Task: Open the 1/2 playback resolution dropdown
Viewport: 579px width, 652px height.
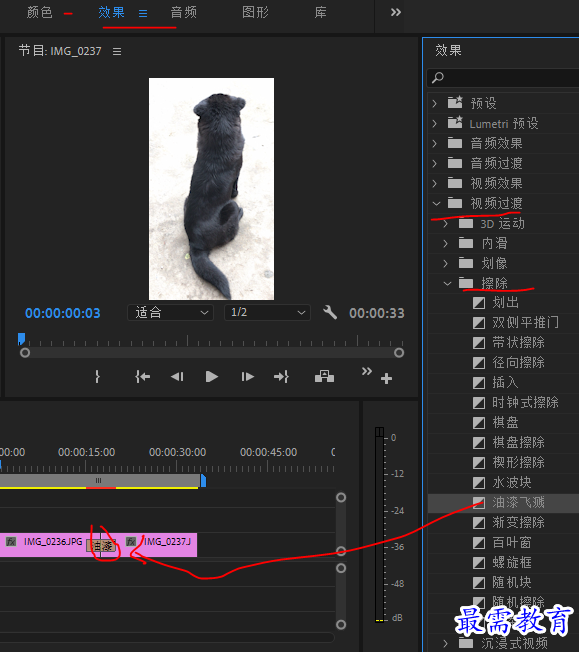Action: (x=267, y=312)
